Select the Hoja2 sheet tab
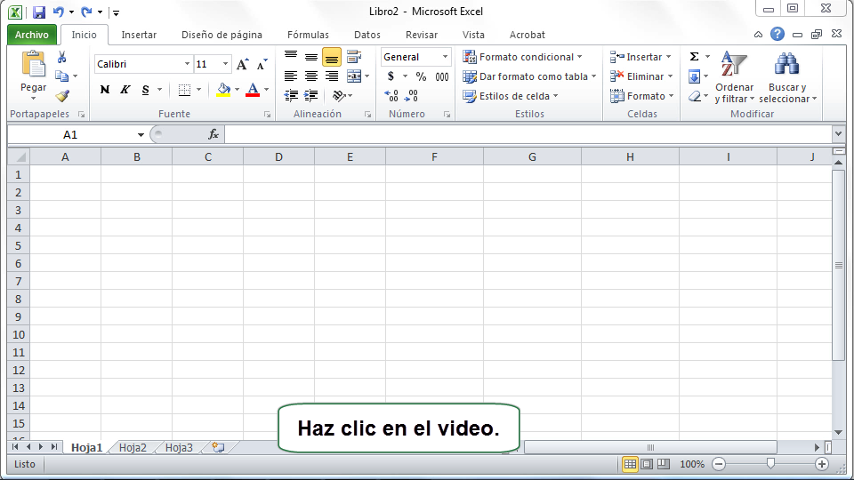Image resolution: width=854 pixels, height=480 pixels. click(132, 448)
